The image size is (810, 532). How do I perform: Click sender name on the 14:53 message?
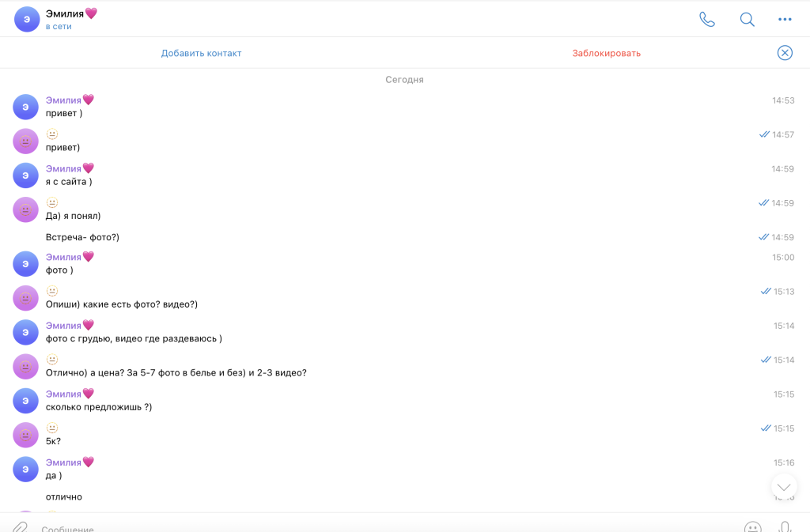(63, 100)
